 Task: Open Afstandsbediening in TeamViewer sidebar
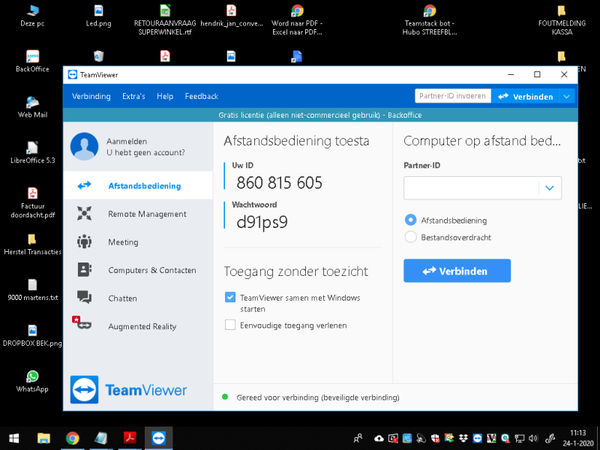[138, 186]
